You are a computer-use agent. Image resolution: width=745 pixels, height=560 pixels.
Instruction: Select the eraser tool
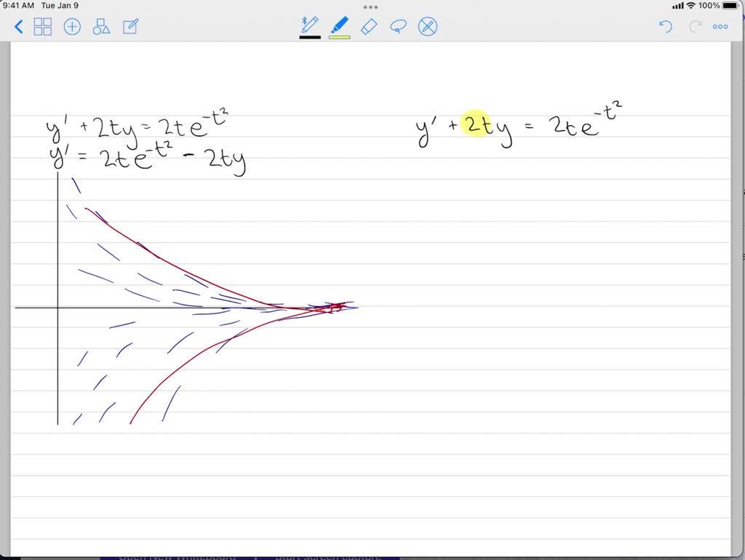pyautogui.click(x=369, y=26)
